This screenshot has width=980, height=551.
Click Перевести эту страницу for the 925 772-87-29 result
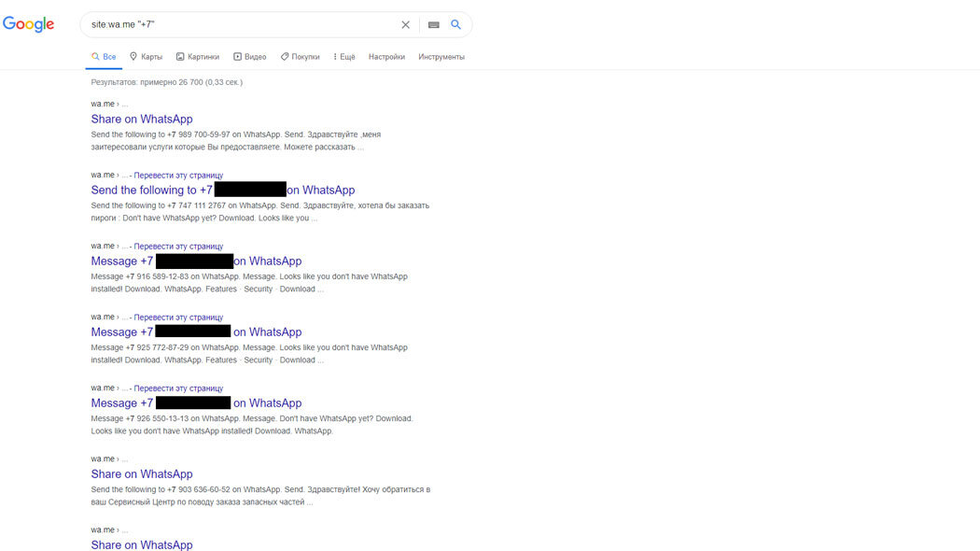[x=178, y=318]
